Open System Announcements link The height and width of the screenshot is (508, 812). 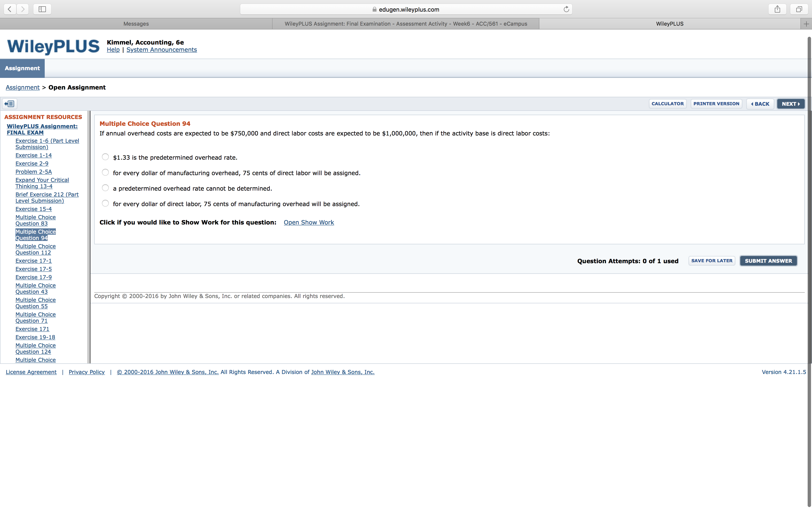[x=162, y=50]
